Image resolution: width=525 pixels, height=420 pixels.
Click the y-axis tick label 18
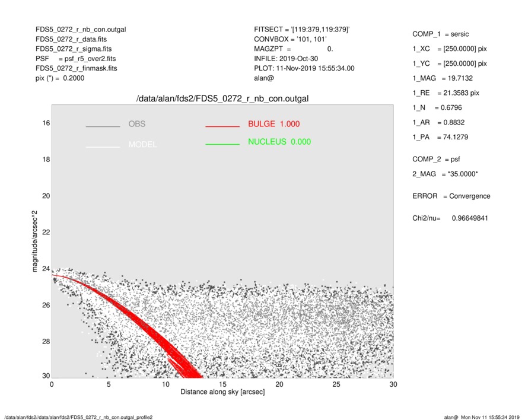46,160
